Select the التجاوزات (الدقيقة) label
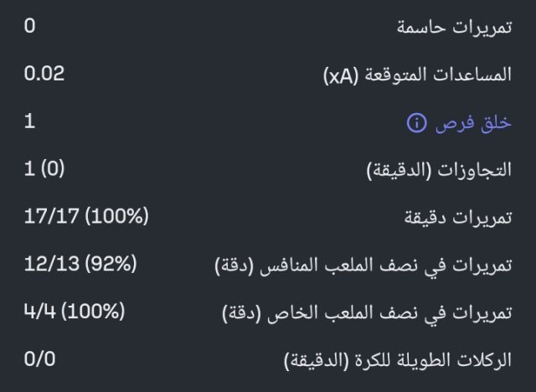Image resolution: width=536 pixels, height=392 pixels. click(x=440, y=171)
